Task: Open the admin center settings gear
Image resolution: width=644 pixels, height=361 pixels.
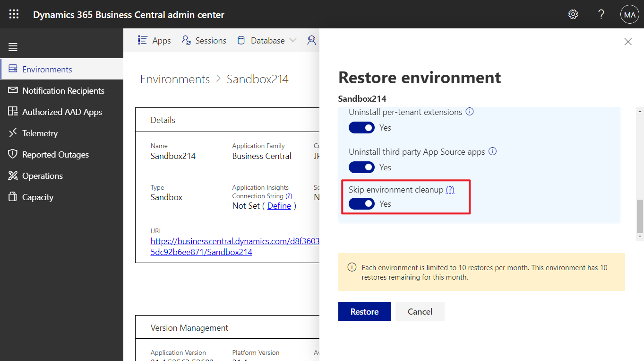Action: pos(573,14)
